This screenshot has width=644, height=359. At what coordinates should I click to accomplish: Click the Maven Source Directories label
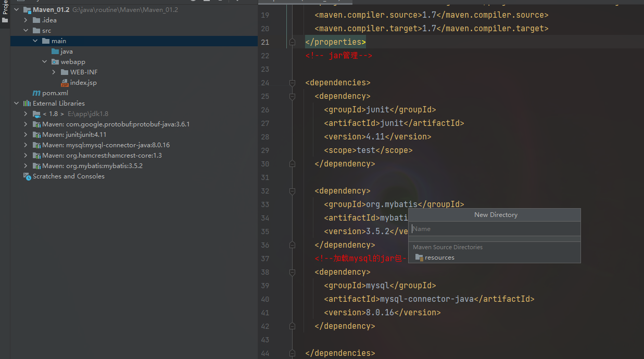click(448, 248)
